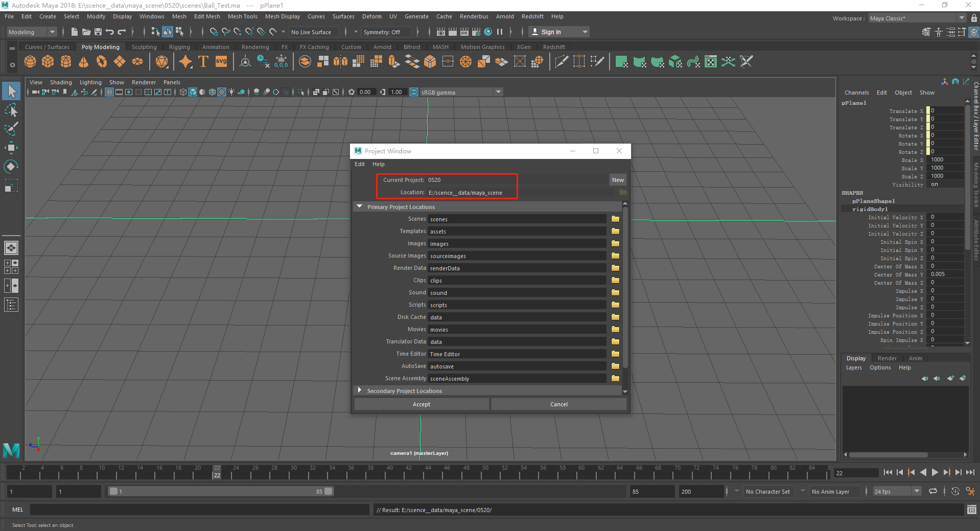Viewport: 980px width, 531px height.
Task: Switch to the Rigging shelf tab
Action: [179, 47]
